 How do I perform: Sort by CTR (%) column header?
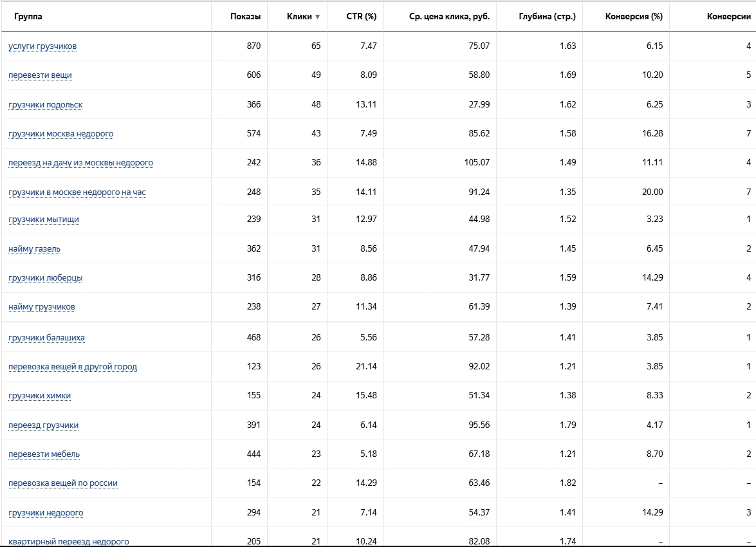[x=365, y=17]
